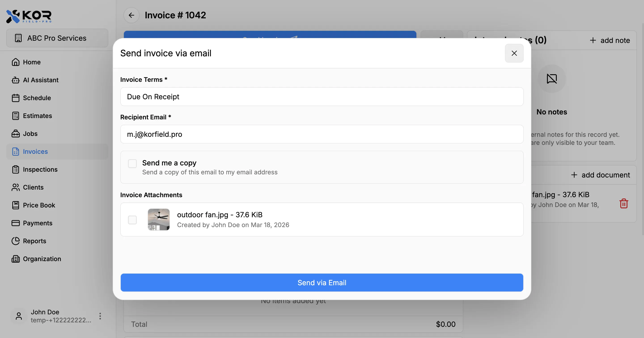Open the Estimates section
This screenshot has width=644, height=338.
[x=37, y=116]
